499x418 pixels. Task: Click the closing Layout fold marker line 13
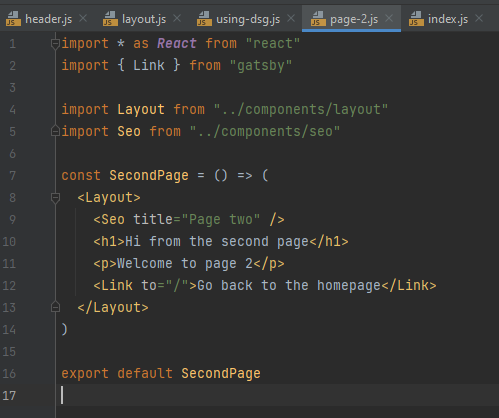[55, 307]
